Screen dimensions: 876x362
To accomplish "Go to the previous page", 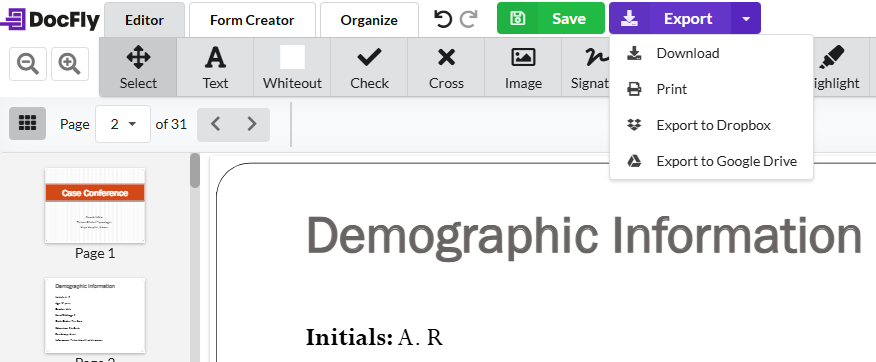I will tap(216, 124).
